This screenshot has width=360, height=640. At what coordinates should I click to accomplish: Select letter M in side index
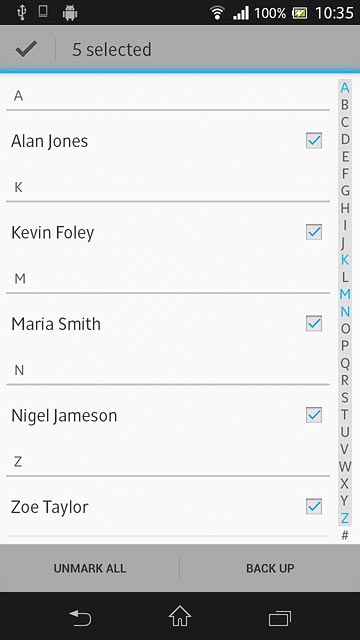(345, 294)
